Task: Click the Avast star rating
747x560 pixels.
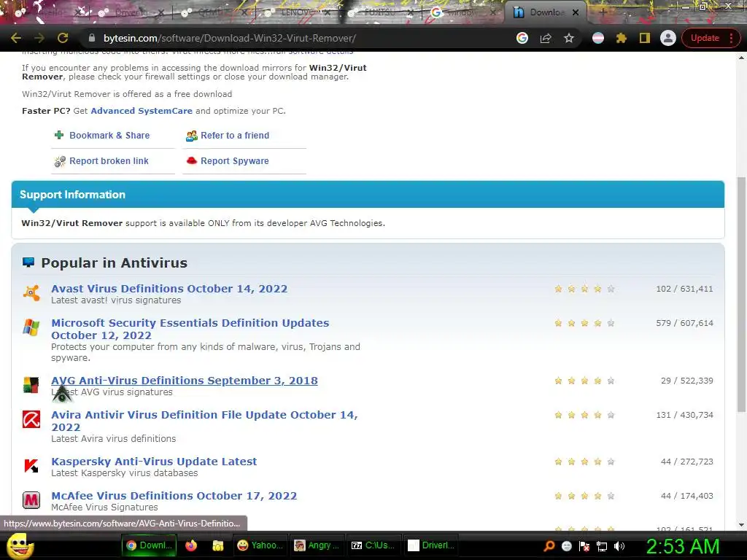Action: (x=584, y=289)
